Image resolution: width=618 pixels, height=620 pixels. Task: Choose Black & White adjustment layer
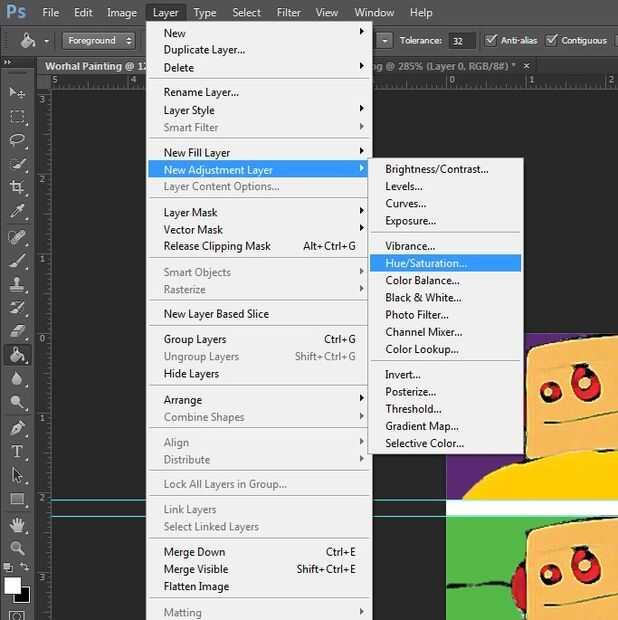(x=446, y=297)
